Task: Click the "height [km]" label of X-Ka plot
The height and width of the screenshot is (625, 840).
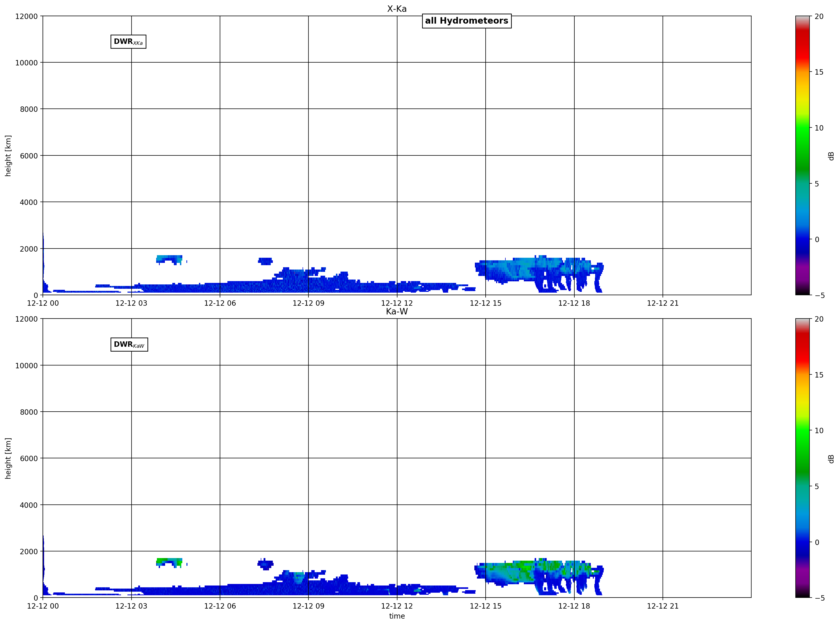Action: 8,155
